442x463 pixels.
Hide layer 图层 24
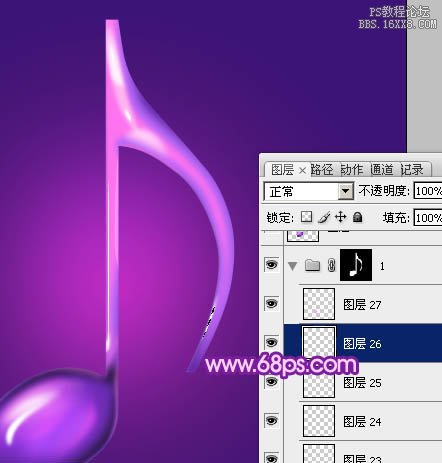click(x=272, y=421)
